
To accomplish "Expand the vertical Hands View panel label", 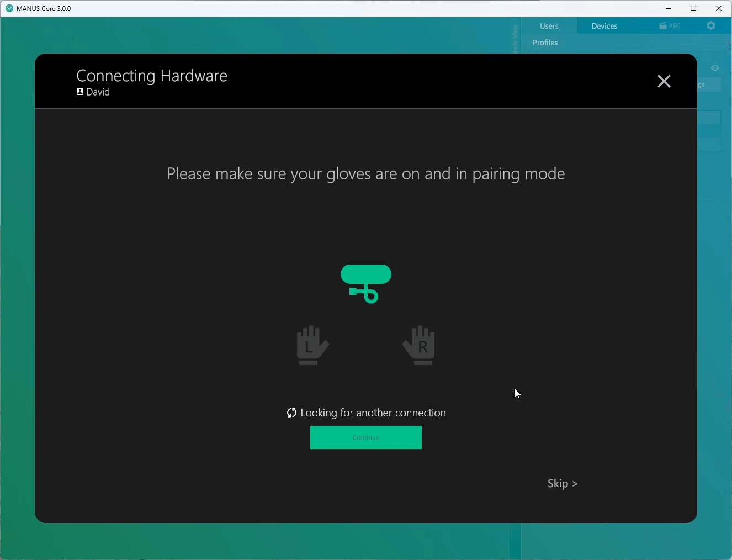I will tap(515, 39).
